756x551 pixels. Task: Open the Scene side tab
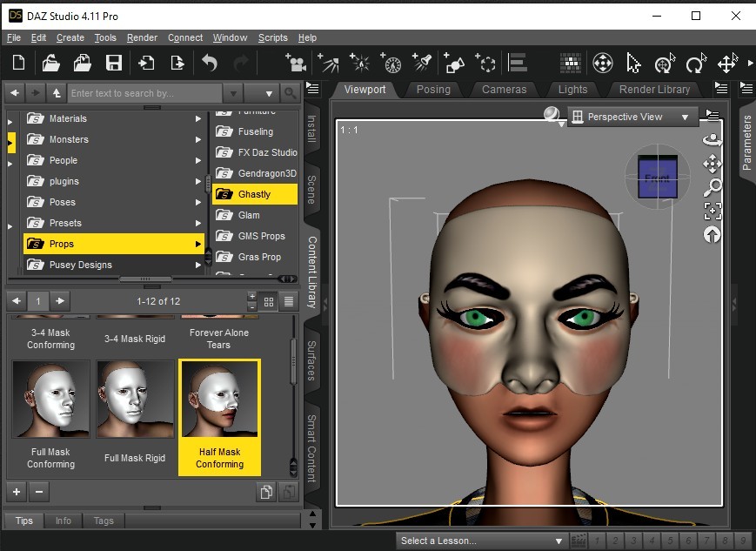coord(312,190)
